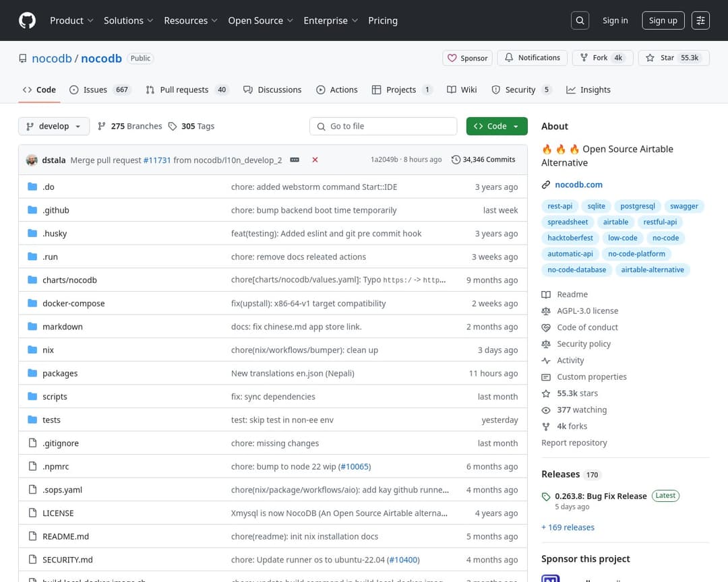The height and width of the screenshot is (582, 728).
Task: Open the packages folder
Action: click(x=60, y=374)
